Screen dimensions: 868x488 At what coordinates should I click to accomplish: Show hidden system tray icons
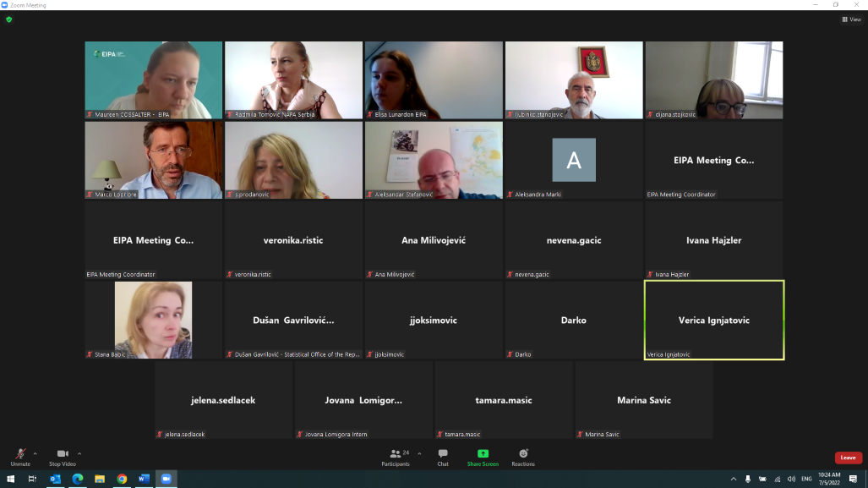point(733,479)
